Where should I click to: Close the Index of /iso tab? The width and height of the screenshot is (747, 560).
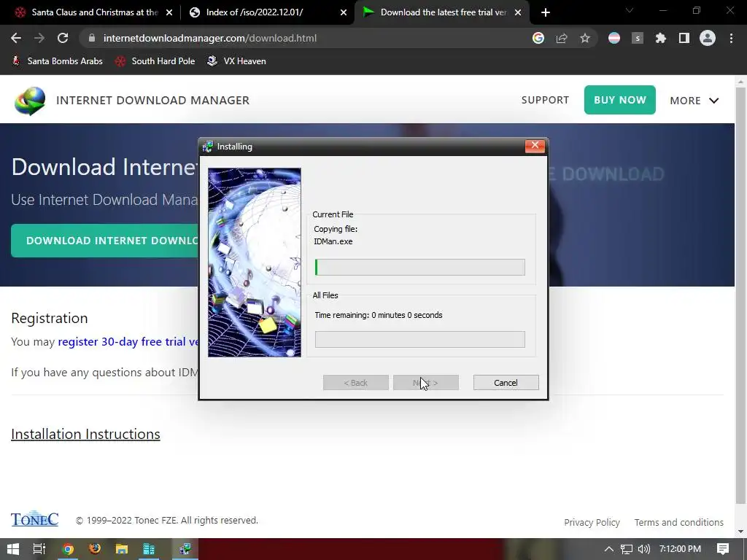[x=344, y=12]
